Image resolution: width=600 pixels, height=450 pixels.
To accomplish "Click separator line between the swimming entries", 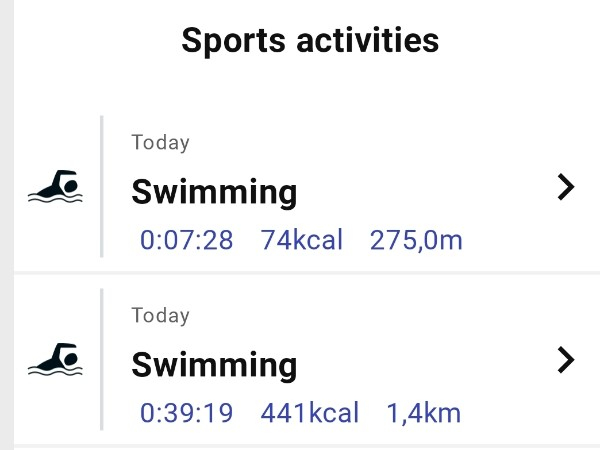I will [307, 272].
